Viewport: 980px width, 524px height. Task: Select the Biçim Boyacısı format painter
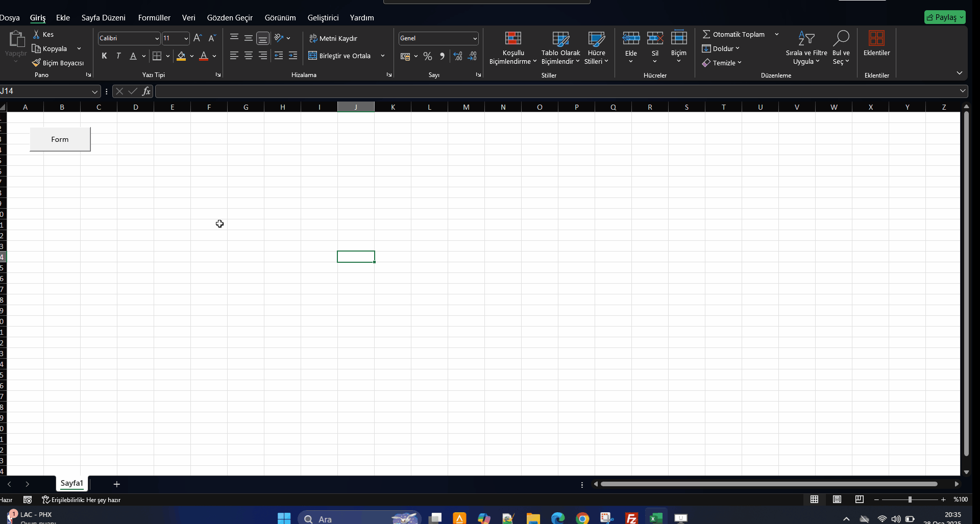[x=58, y=63]
